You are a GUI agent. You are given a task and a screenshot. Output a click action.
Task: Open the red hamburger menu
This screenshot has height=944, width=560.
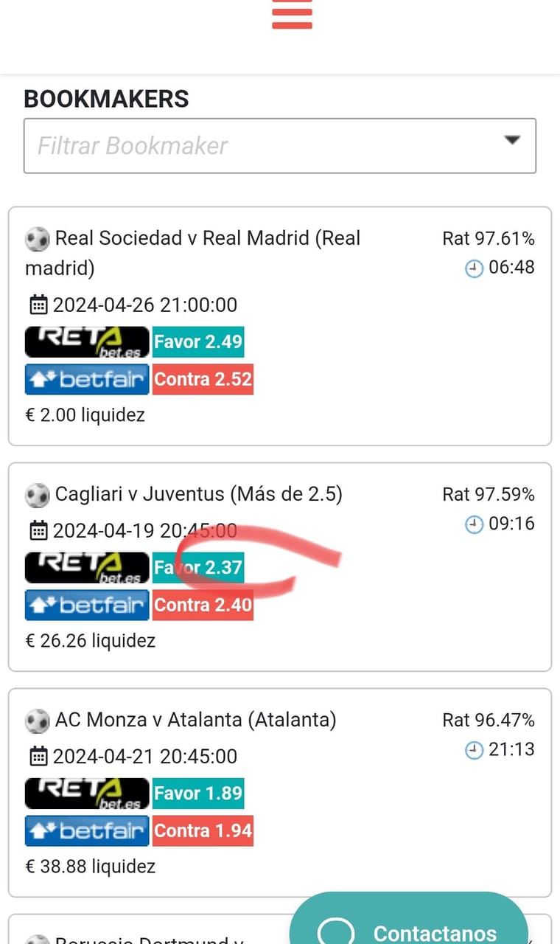(x=293, y=13)
